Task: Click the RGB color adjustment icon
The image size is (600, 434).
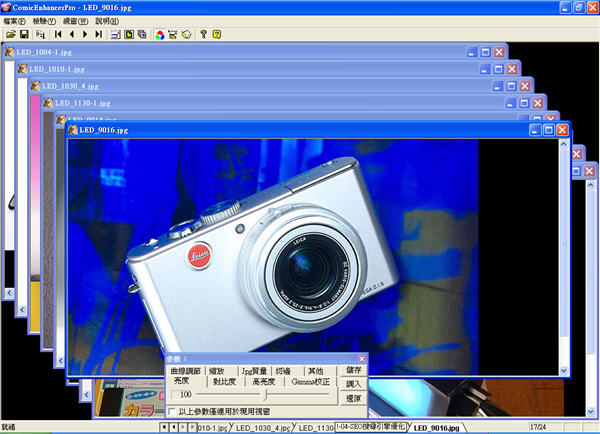Action: click(159, 34)
